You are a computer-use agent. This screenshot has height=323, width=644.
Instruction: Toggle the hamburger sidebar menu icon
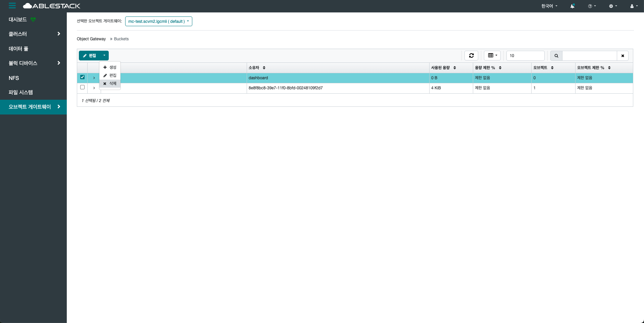pyautogui.click(x=12, y=6)
